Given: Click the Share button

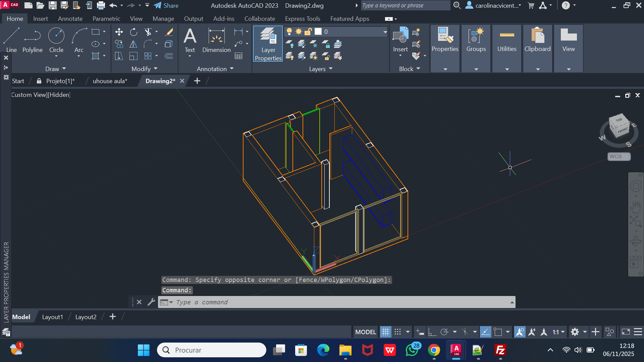Looking at the screenshot, I should (x=166, y=5).
